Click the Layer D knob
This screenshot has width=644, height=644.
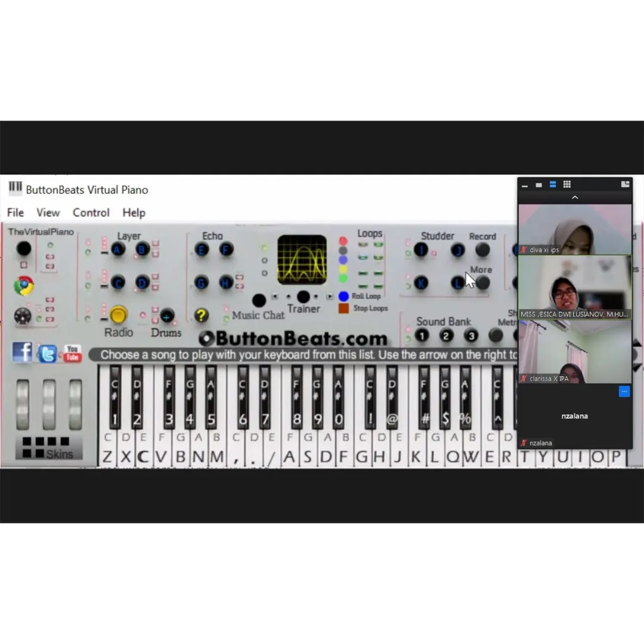(143, 283)
